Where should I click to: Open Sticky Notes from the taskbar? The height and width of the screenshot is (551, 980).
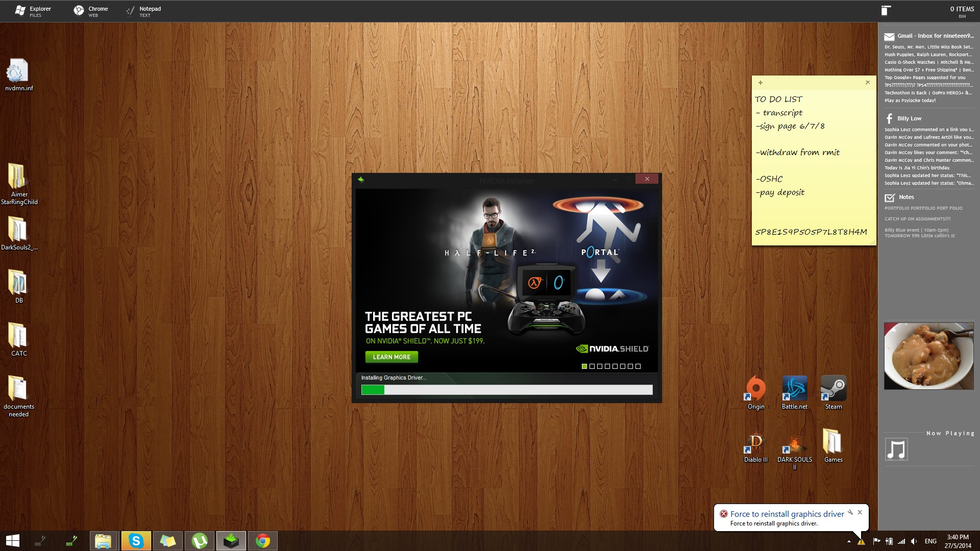(x=167, y=541)
